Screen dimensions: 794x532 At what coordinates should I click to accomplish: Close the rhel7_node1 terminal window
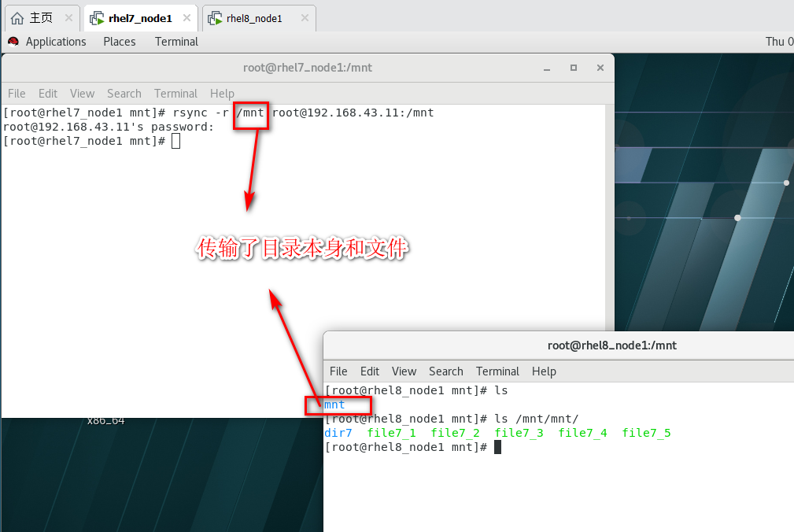click(600, 68)
